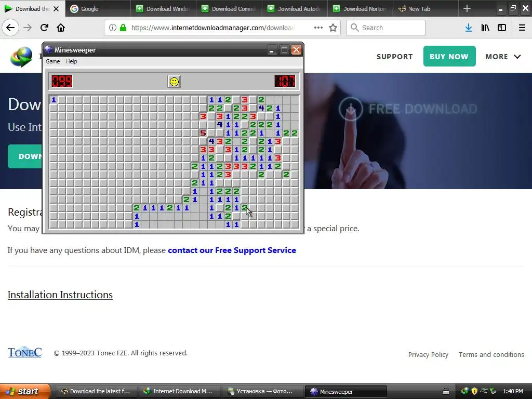532x399 pixels.
Task: Click the Minesweeper smiley face reset button
Action: [174, 82]
